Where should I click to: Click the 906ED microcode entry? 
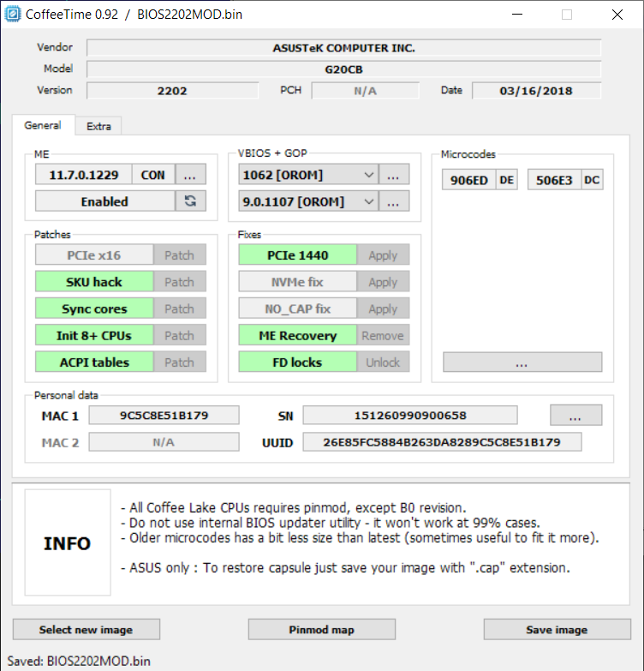(x=469, y=180)
